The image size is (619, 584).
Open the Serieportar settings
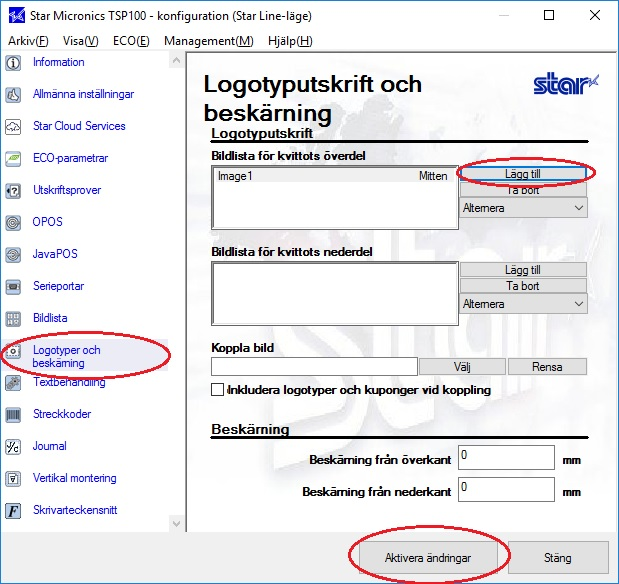click(58, 286)
